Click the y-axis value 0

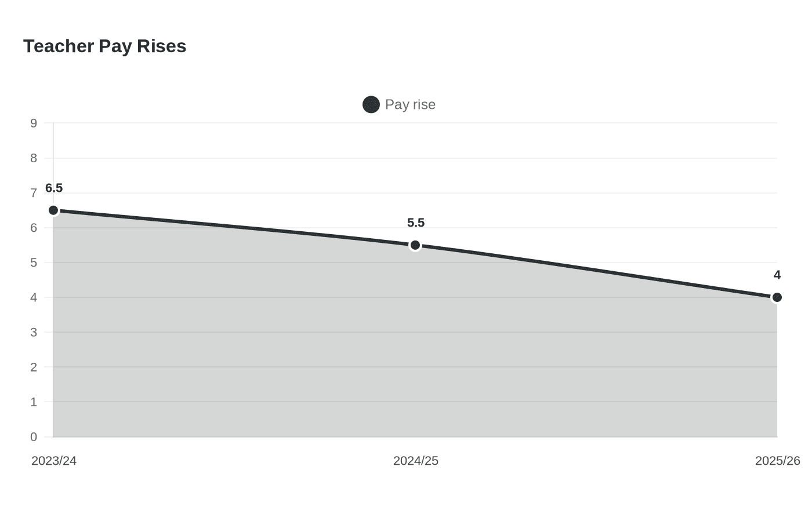coord(34,436)
